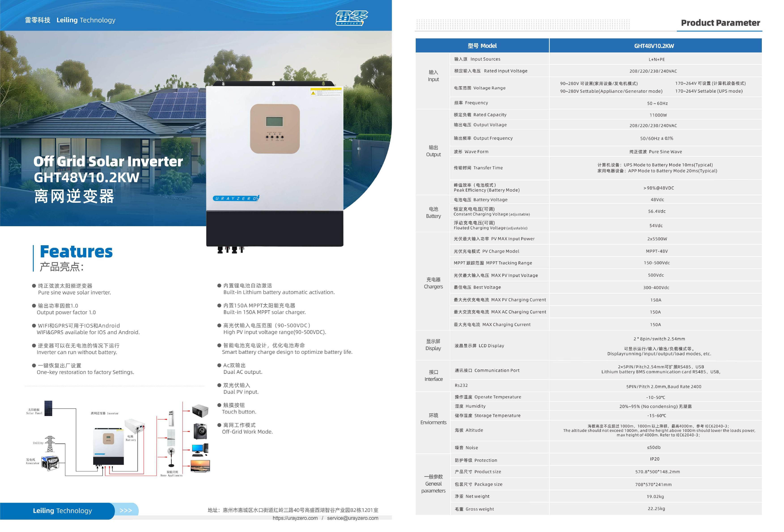Click the inverter unit in wiring diagram
Screen dimensions: 784x532
108,447
